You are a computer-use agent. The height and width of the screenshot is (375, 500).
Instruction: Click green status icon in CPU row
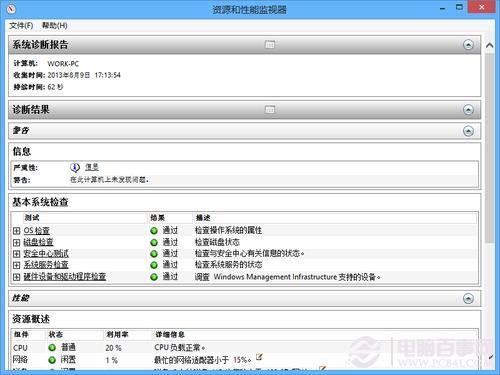tap(52, 348)
